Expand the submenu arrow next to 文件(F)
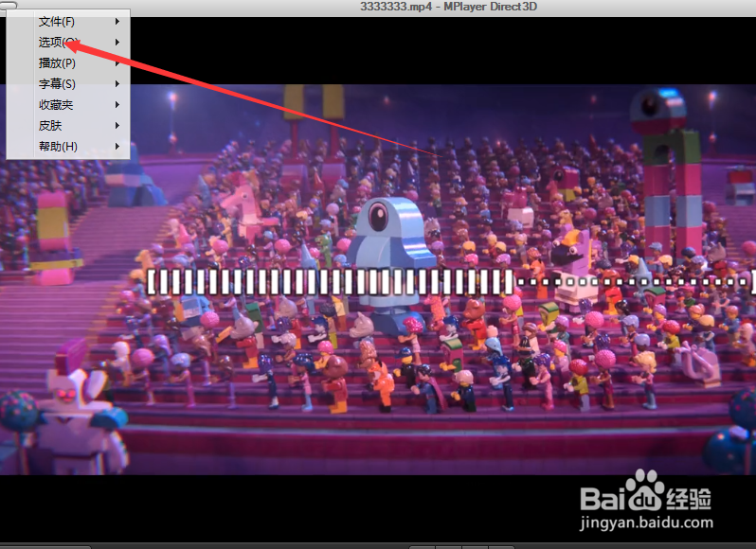The image size is (756, 549). coord(117,22)
